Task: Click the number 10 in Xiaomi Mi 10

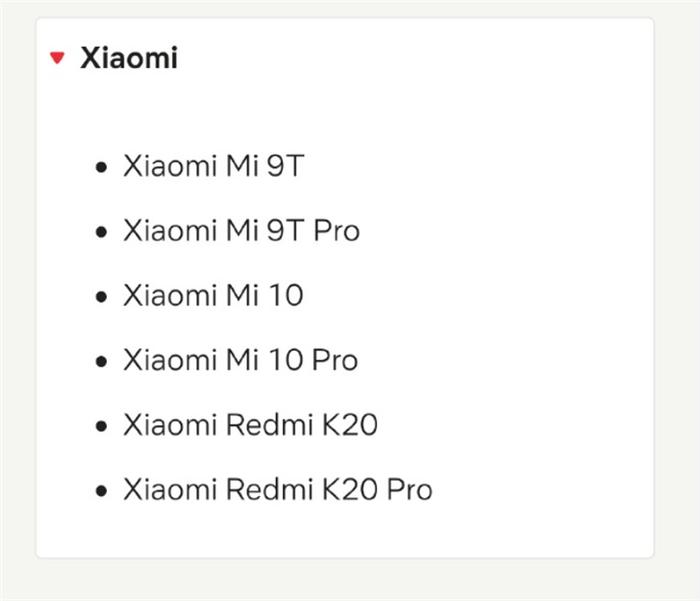Action: (x=286, y=296)
